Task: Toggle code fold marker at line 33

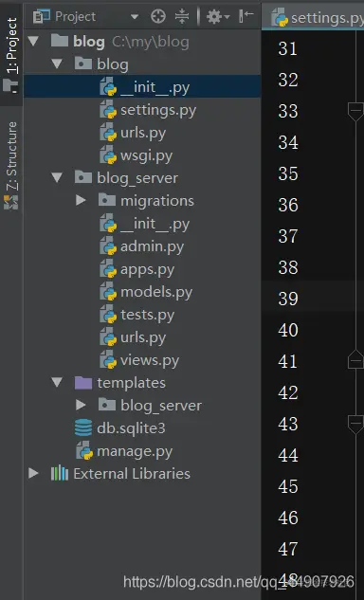Action: click(x=355, y=111)
